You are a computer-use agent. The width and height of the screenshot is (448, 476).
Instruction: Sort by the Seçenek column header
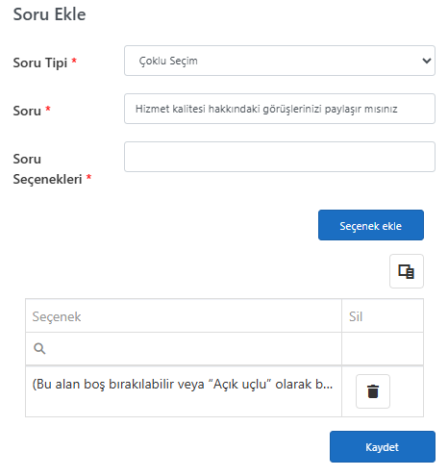[184, 316]
